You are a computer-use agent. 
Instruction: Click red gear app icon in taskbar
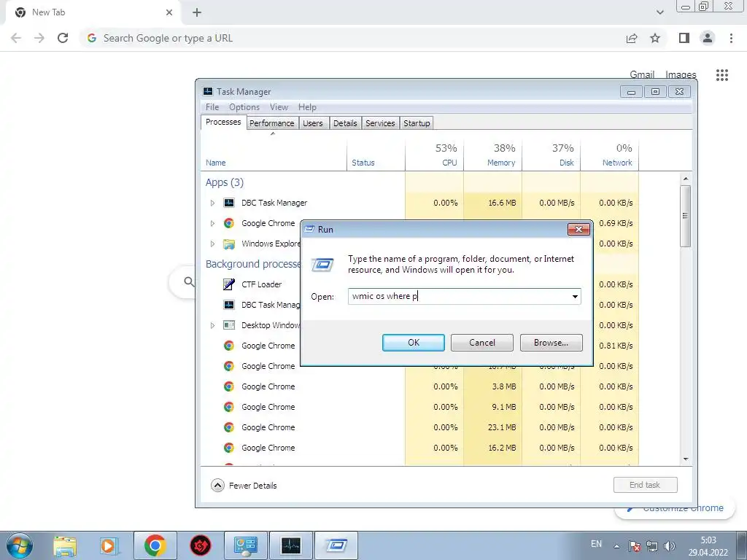point(201,545)
